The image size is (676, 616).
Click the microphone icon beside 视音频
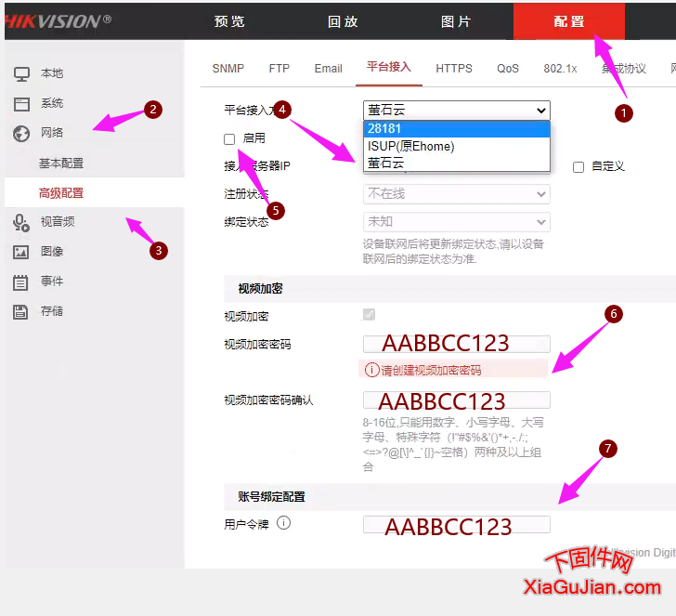21,223
